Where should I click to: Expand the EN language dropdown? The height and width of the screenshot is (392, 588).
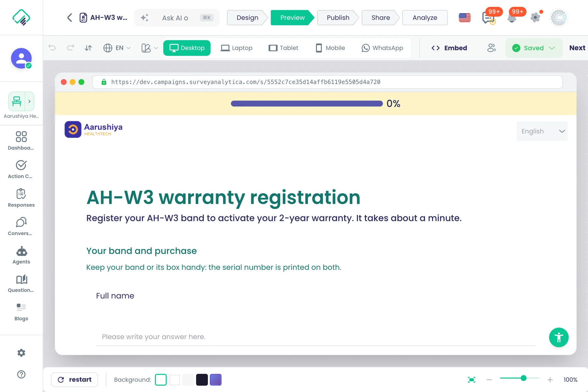pos(117,48)
